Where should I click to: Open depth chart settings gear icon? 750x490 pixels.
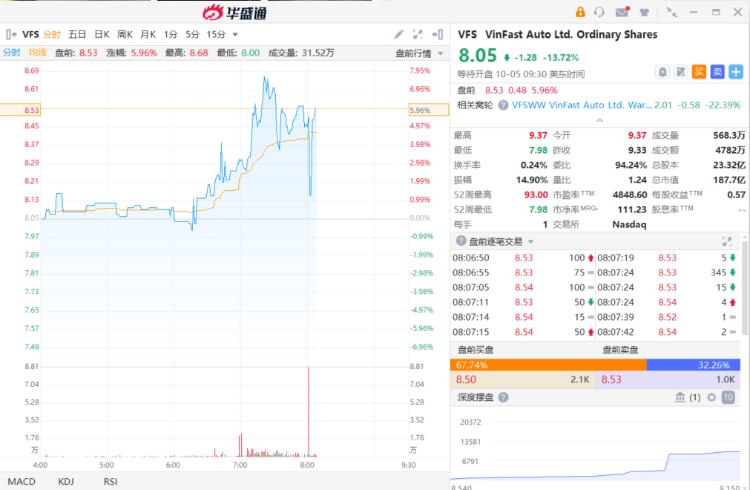[x=712, y=397]
